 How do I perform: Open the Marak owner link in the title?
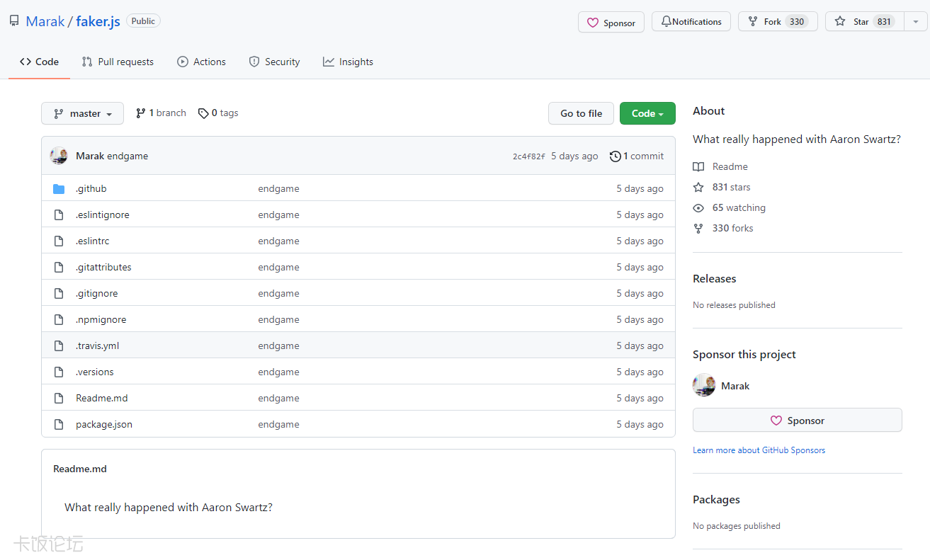(x=45, y=21)
